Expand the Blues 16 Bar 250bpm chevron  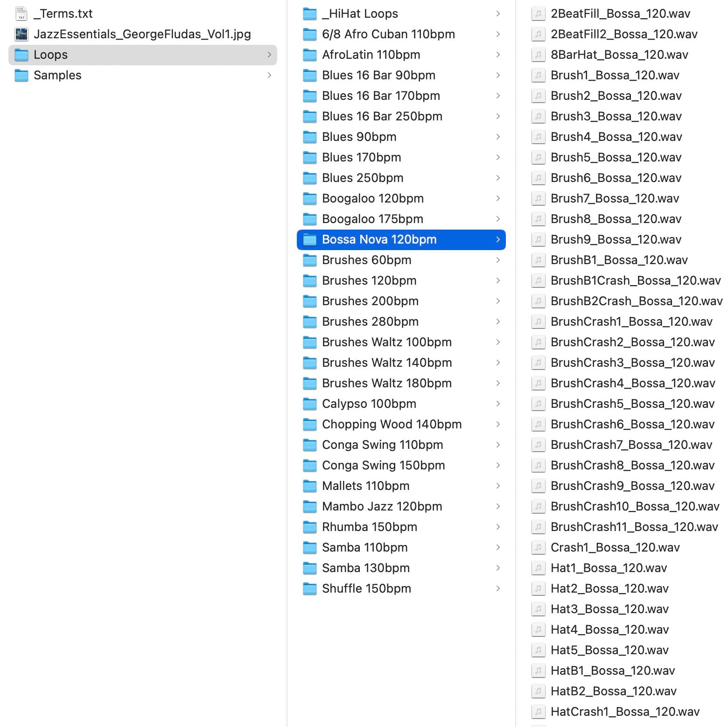pos(498,116)
